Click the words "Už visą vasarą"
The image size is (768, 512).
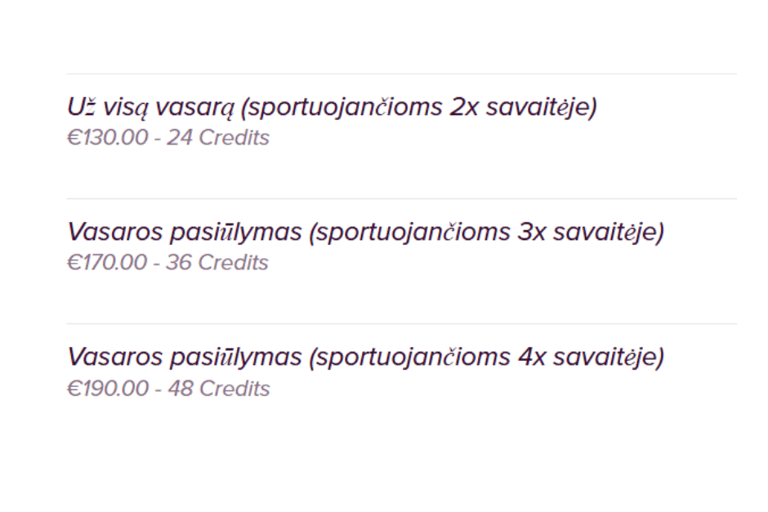151,108
